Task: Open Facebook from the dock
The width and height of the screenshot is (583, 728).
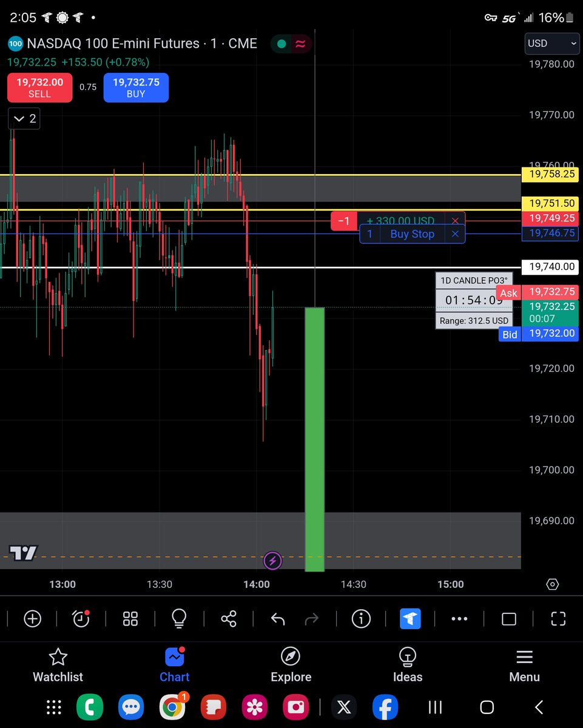Action: tap(385, 707)
